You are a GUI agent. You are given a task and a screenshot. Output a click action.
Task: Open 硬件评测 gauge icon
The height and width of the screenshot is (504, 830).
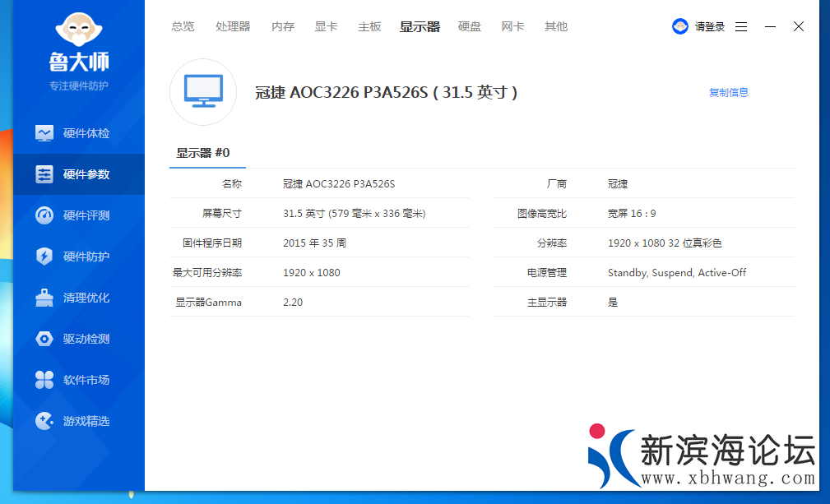pyautogui.click(x=44, y=215)
